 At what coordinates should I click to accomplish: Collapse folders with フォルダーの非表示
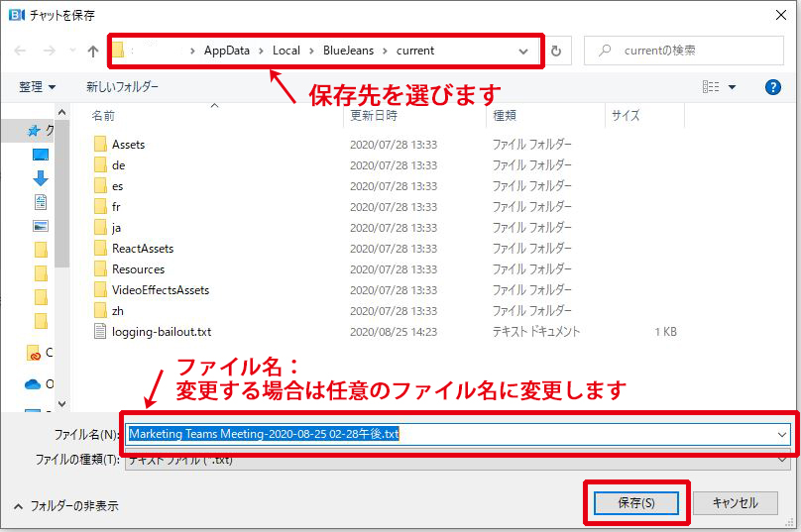66,506
